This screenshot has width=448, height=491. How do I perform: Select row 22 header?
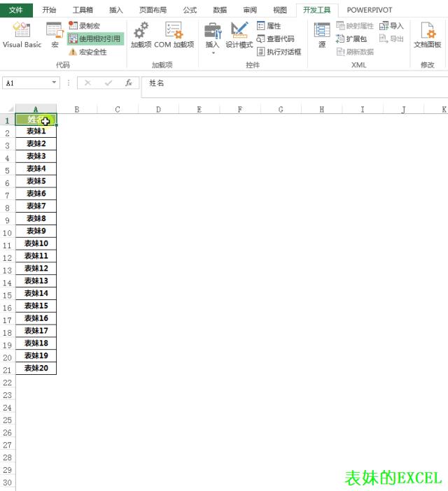(x=7, y=383)
